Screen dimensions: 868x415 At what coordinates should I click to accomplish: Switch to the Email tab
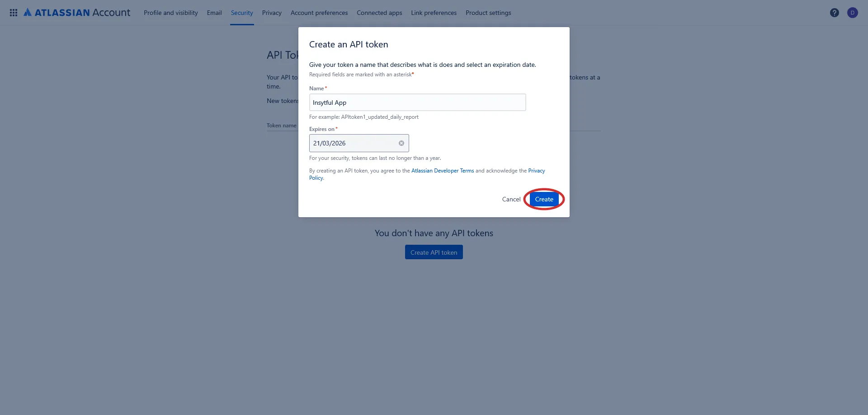[214, 13]
